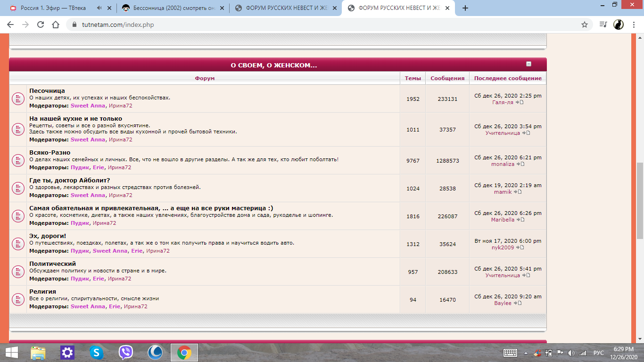Click forum icon beside Песочница
This screenshot has height=362, width=644.
coord(18,99)
